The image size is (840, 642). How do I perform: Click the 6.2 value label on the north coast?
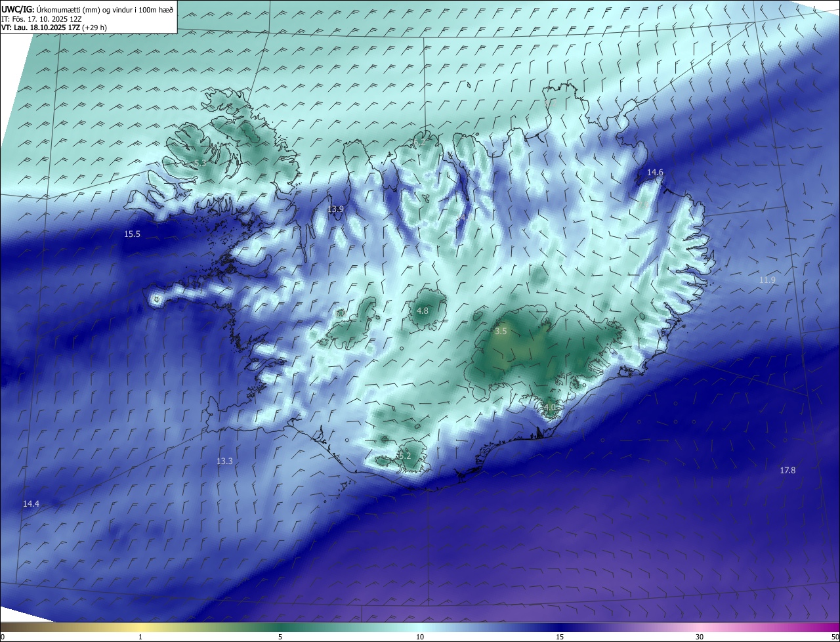point(420,142)
